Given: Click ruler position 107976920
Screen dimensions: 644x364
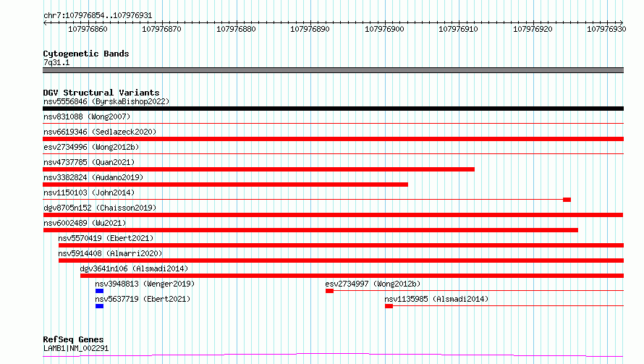Looking at the screenshot, I should (x=533, y=29).
